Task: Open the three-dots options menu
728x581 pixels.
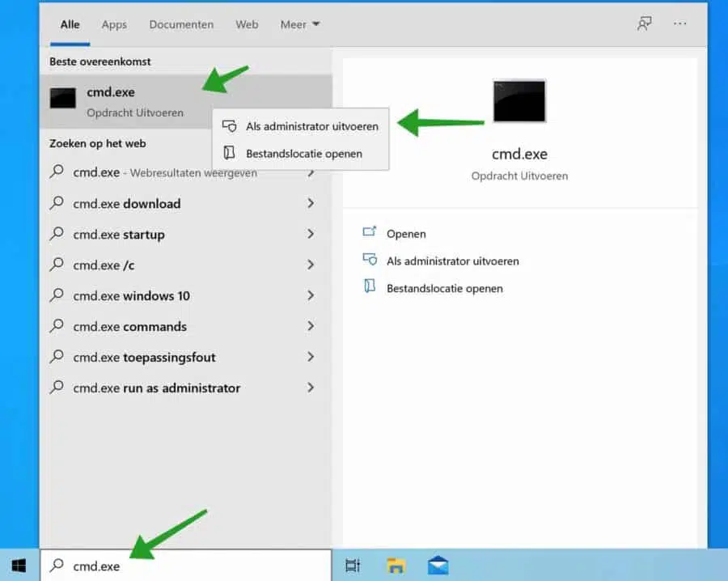Action: (679, 23)
